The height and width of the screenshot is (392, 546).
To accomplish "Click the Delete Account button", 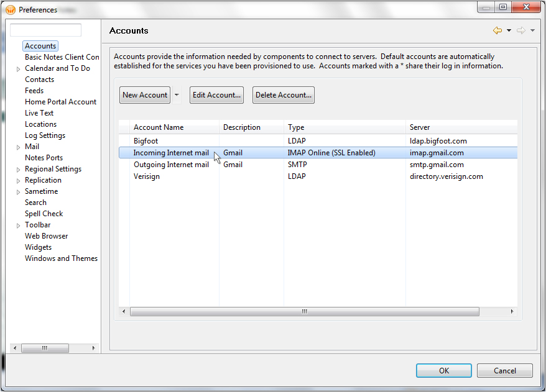I will point(283,95).
